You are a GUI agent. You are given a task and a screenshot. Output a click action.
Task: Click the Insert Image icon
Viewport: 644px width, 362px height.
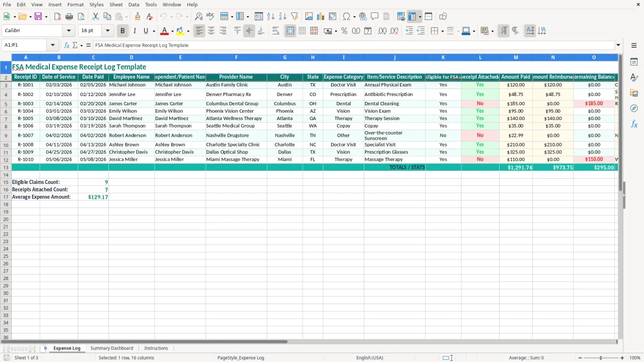point(309,17)
